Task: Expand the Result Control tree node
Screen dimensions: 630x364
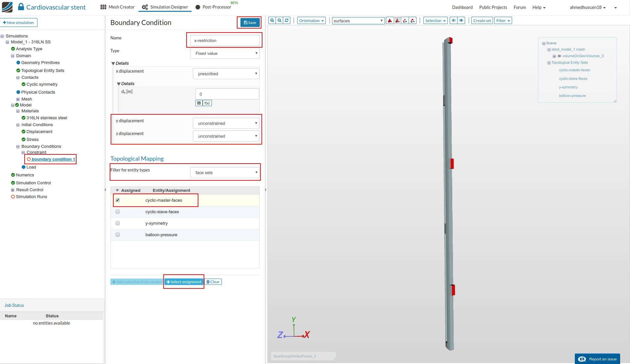Action: tap(13, 190)
